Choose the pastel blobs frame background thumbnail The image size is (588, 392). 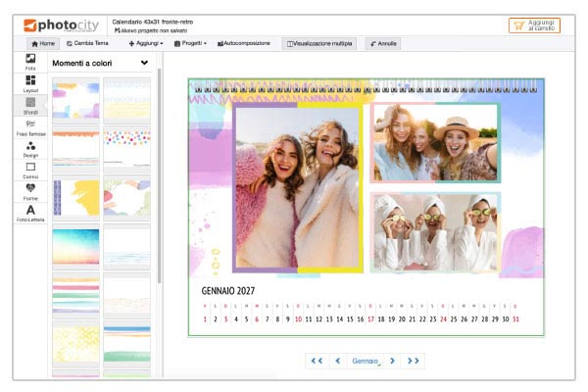pos(126,198)
